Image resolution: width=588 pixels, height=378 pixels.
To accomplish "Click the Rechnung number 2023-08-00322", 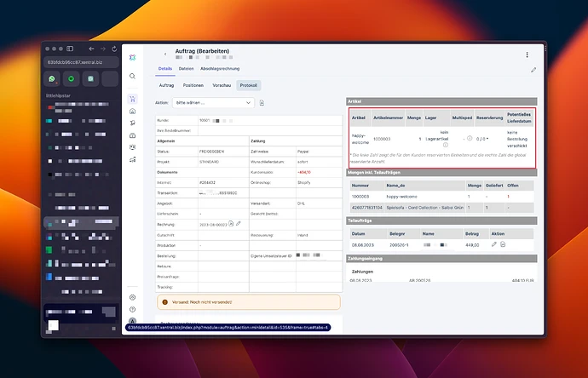I will coord(213,225).
